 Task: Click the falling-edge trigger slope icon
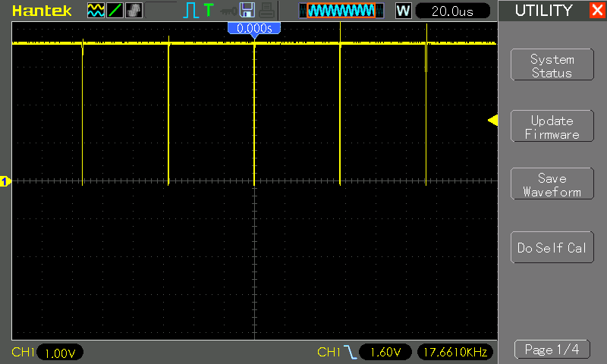point(349,352)
